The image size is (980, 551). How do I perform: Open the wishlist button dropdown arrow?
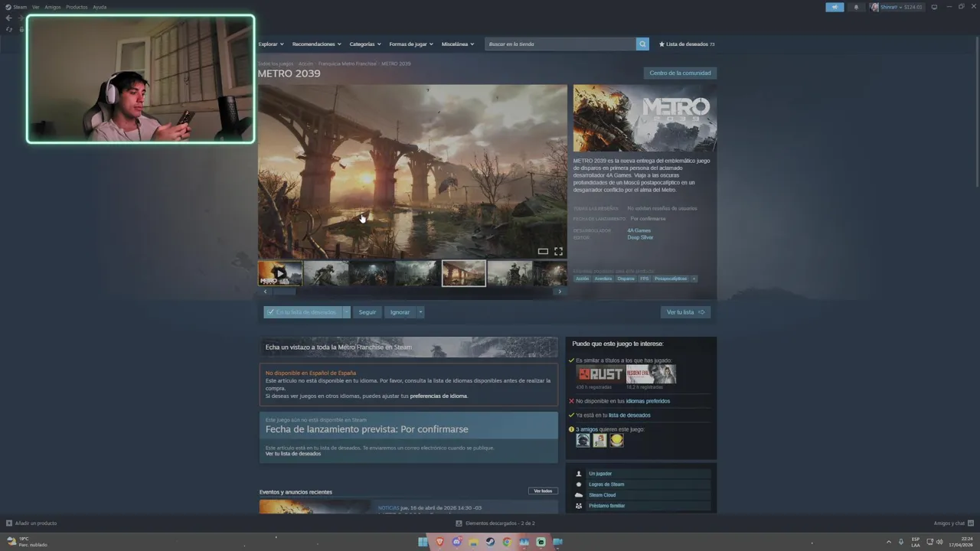point(346,312)
